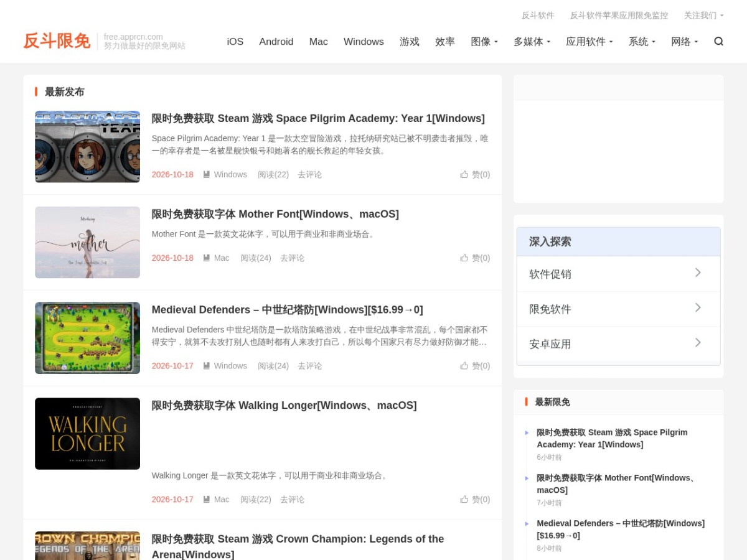This screenshot has height=560, width=747.
Task: Go to the iOS nav section
Action: [235, 42]
